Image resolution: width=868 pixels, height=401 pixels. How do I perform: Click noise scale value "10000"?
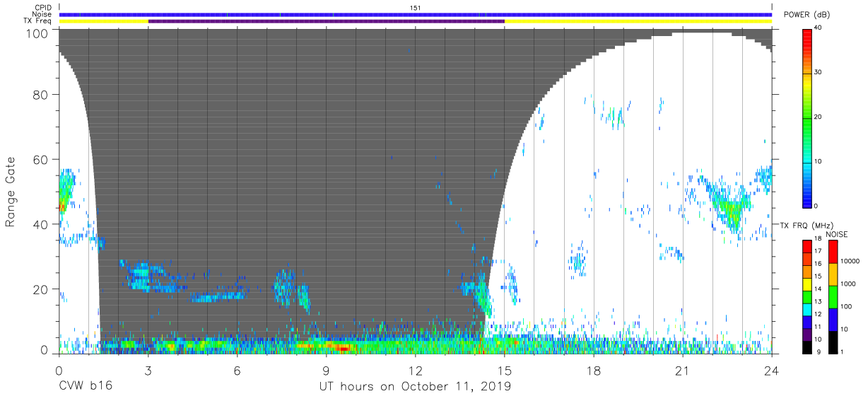tap(849, 261)
